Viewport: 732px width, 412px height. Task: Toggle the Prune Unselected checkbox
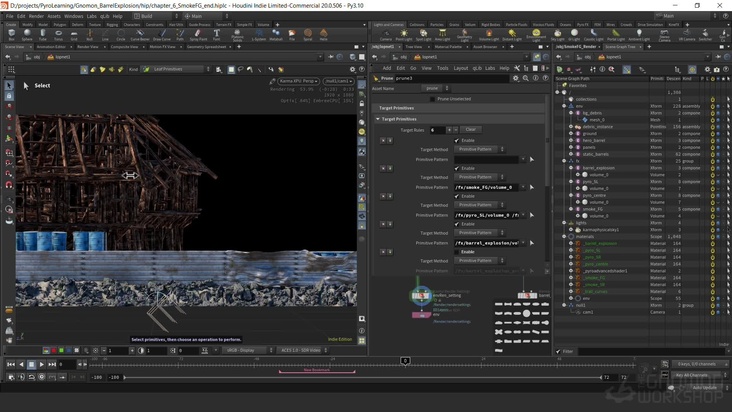pos(430,99)
